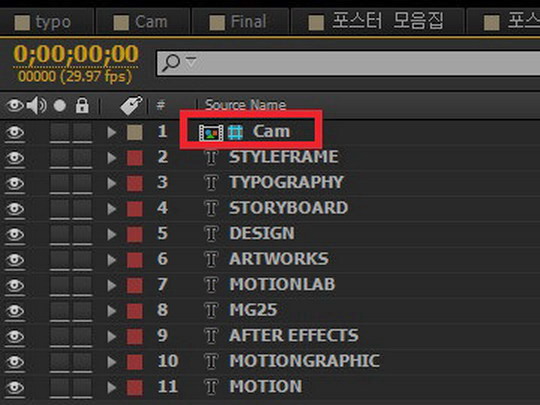This screenshot has height=405, width=540.
Task: Expand the MOTIONGRAPHIC layer triangle
Action: tap(111, 362)
